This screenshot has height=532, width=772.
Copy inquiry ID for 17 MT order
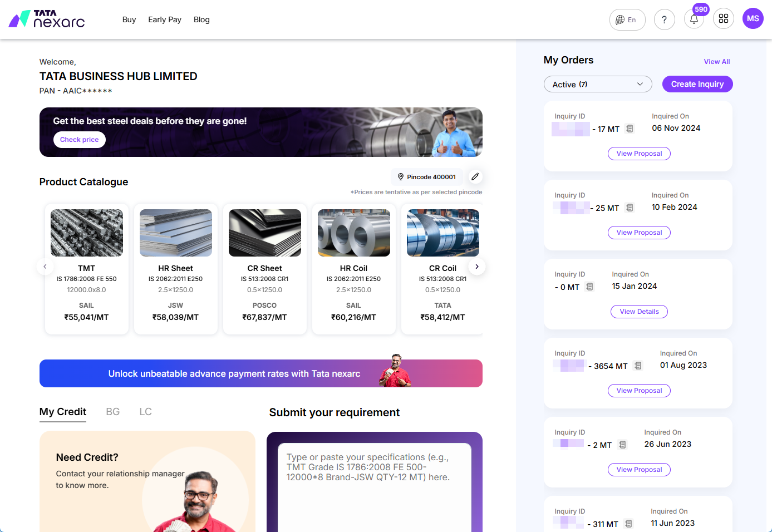[x=630, y=129]
